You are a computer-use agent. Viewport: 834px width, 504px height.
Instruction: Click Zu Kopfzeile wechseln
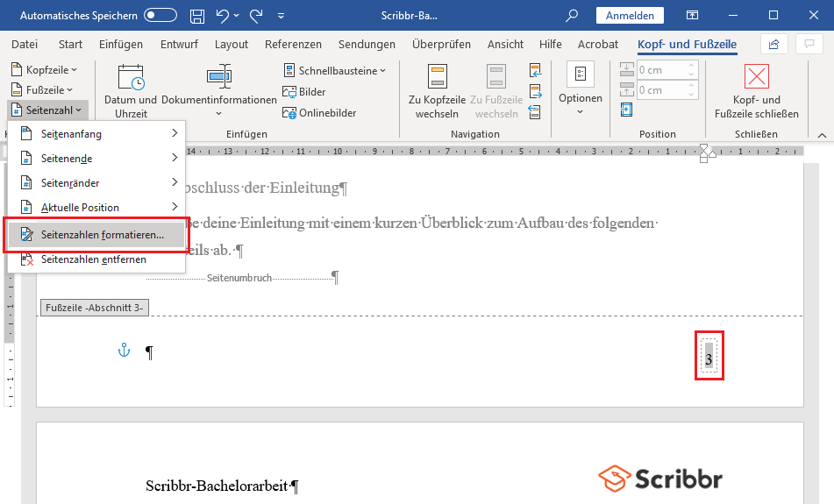437,91
